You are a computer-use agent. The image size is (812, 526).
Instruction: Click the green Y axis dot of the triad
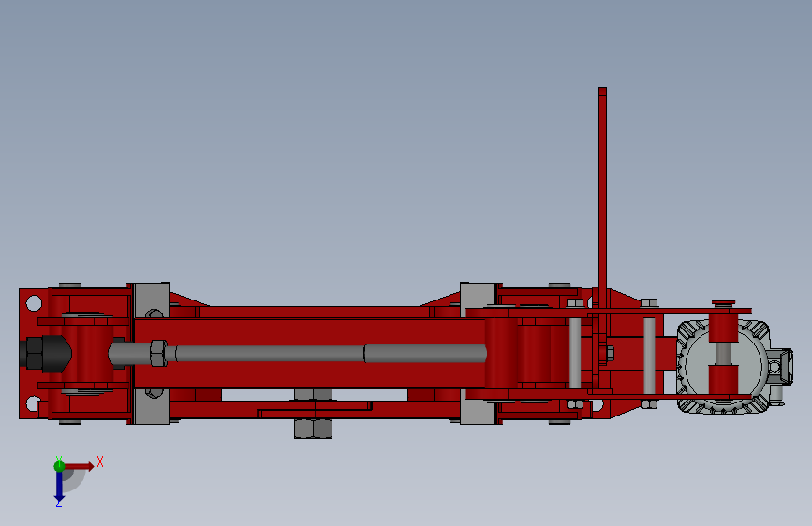pyautogui.click(x=59, y=466)
